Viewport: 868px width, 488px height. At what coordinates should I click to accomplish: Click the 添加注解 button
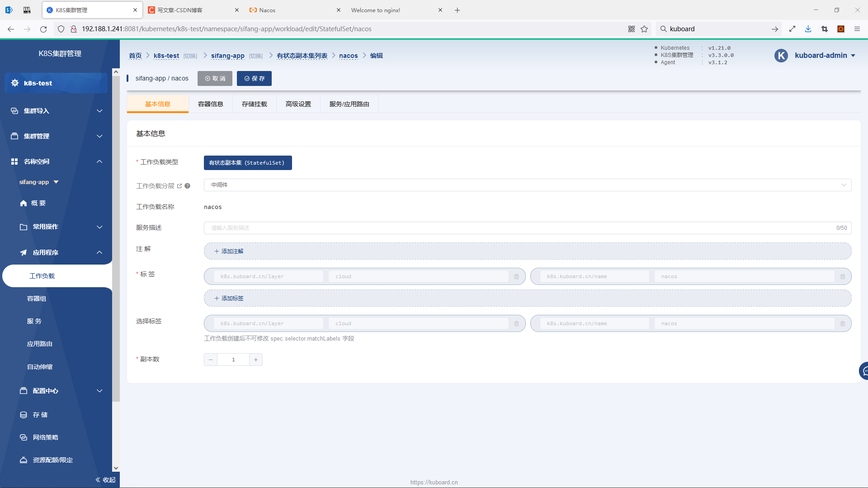pos(528,251)
